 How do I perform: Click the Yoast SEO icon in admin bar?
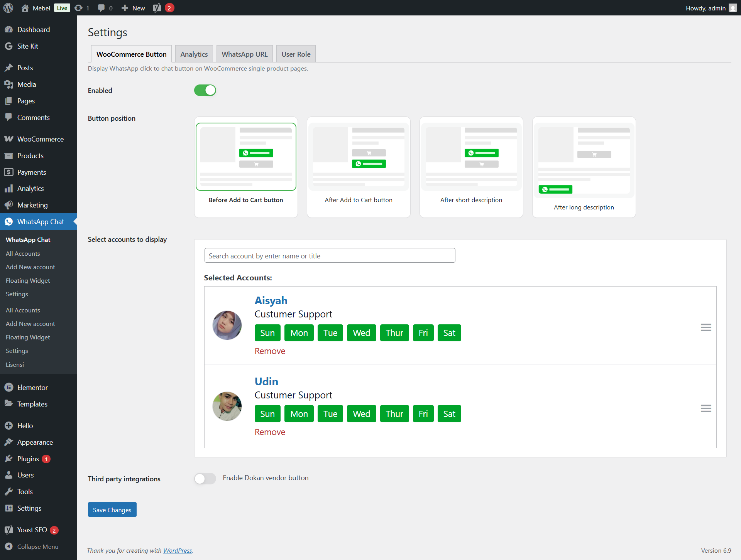157,8
